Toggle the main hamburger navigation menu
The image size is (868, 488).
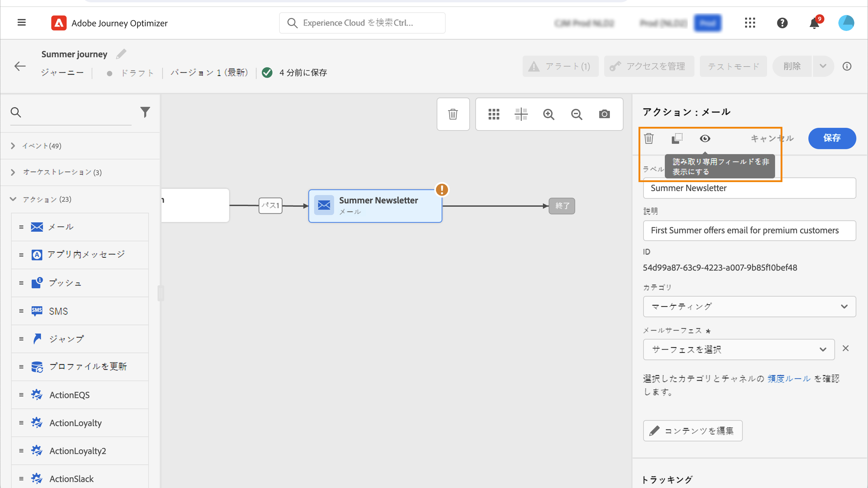[x=22, y=23]
